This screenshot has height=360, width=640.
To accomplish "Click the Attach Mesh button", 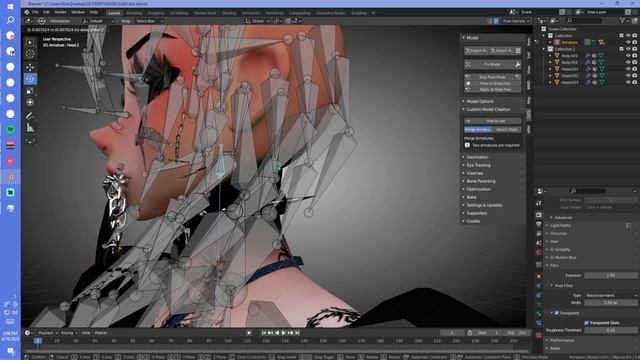I will pyautogui.click(x=507, y=130).
